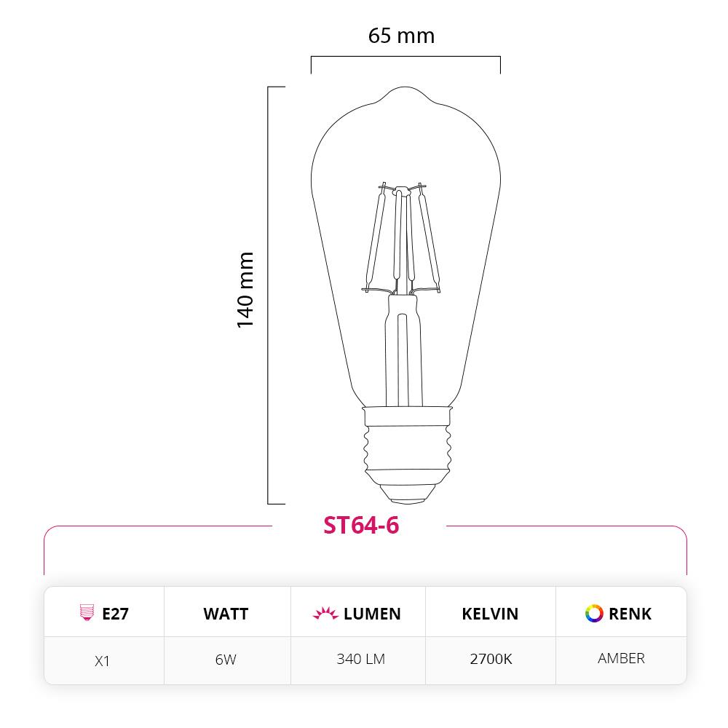The width and height of the screenshot is (728, 728).
Task: Click the E27 bulb socket icon
Action: [87, 612]
